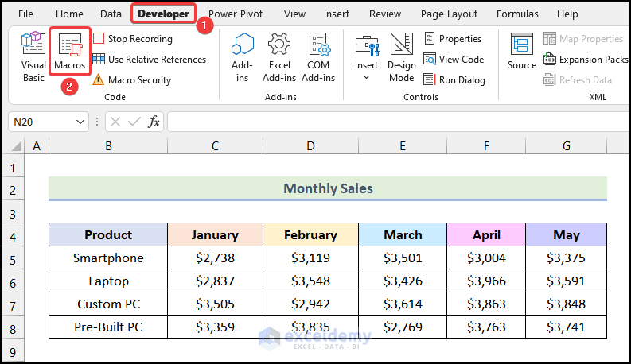
Task: Click the insert function fx icon
Action: pos(154,122)
